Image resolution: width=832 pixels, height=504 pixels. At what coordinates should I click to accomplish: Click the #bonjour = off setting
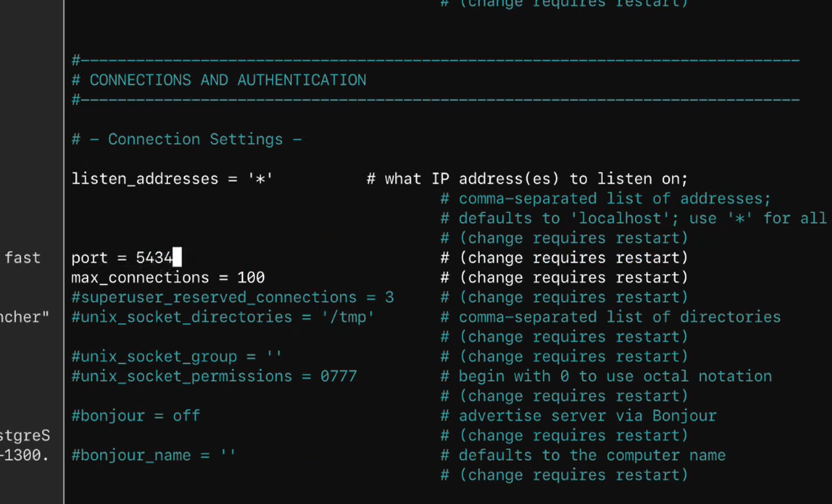(x=135, y=415)
